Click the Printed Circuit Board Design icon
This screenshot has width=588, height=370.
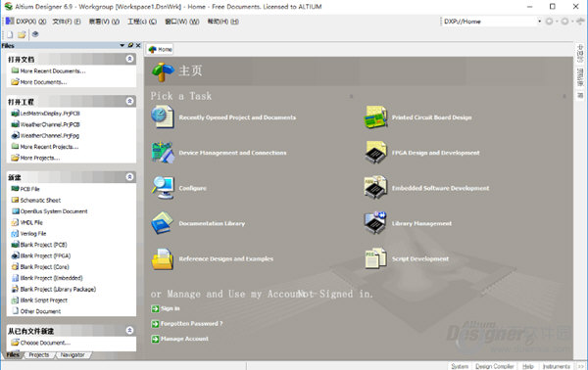(375, 116)
